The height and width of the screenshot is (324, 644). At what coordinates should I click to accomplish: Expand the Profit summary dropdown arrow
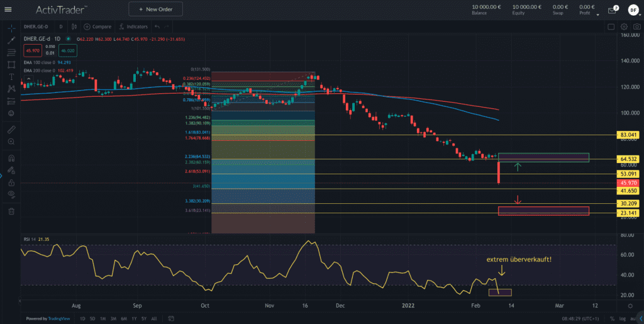596,13
